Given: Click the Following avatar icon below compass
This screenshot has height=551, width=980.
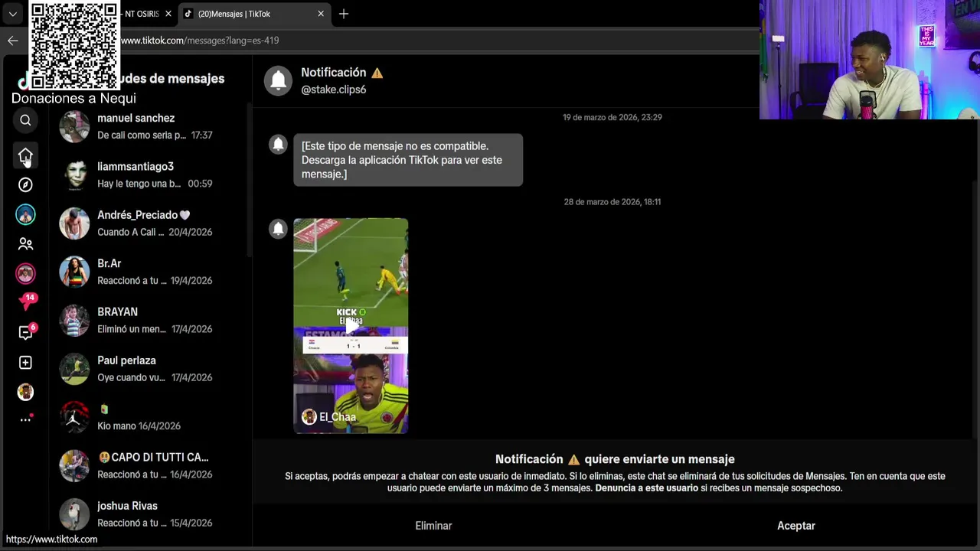Looking at the screenshot, I should tap(25, 214).
